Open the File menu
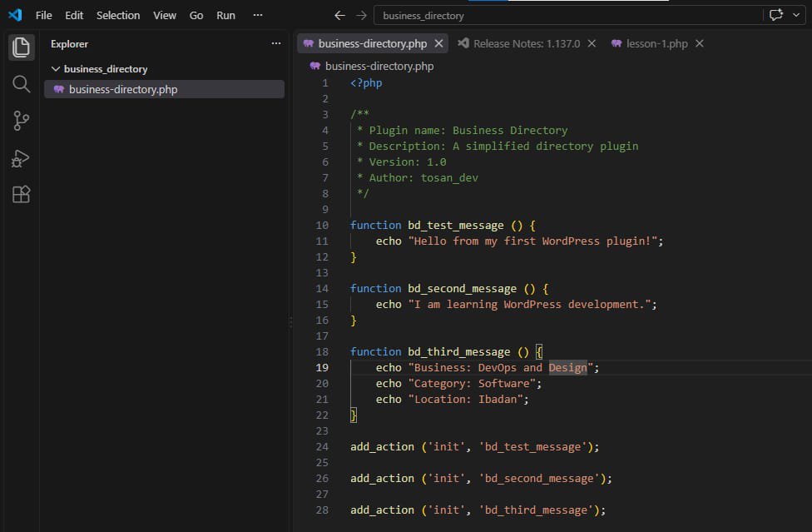 tap(43, 16)
